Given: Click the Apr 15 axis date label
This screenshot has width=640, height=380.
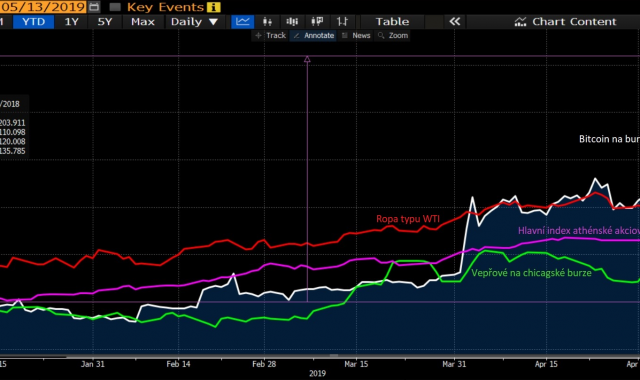Looking at the screenshot, I should click(x=546, y=364).
